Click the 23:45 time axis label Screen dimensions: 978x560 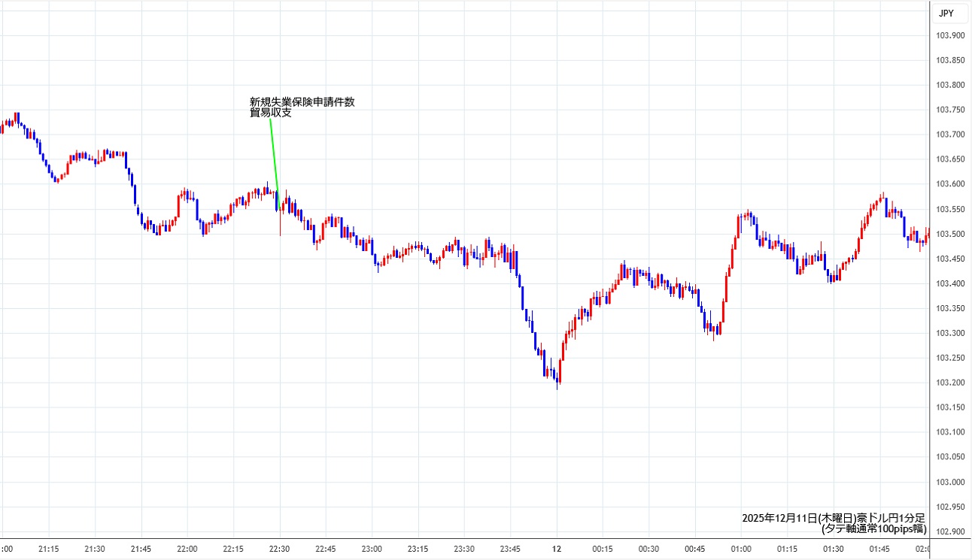510,549
